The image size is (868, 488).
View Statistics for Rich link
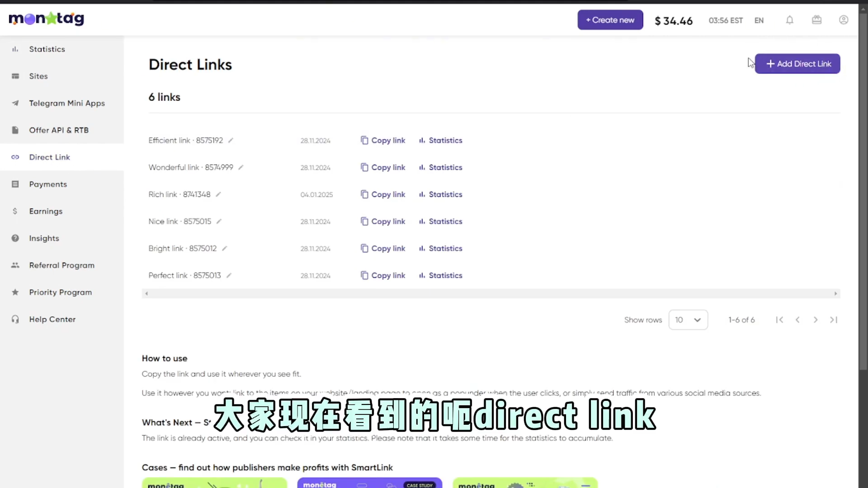pos(440,194)
